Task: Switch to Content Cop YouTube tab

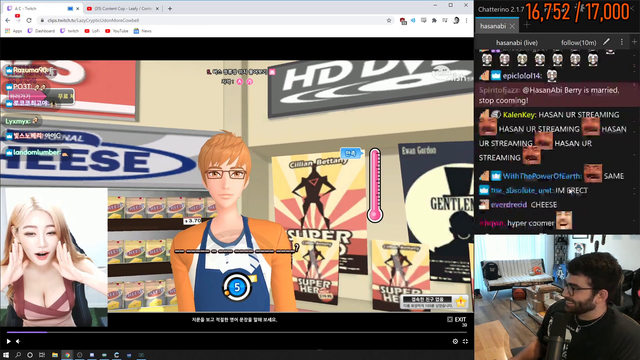Action: [122, 8]
